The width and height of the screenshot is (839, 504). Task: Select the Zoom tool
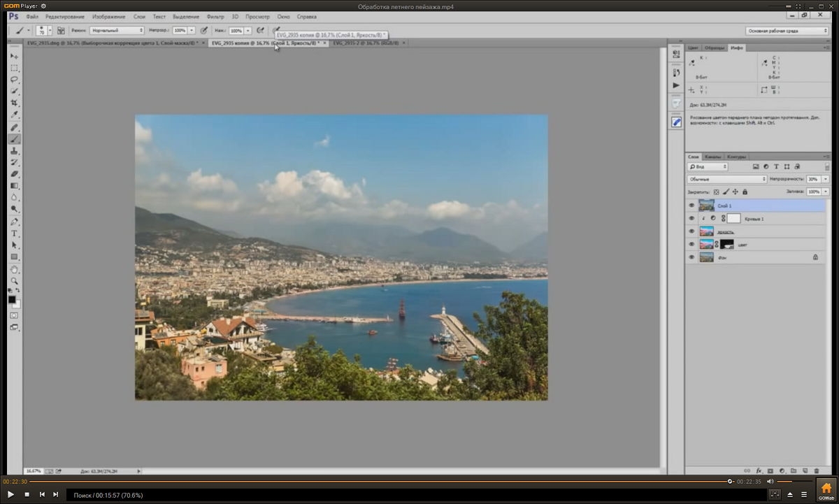coord(15,281)
